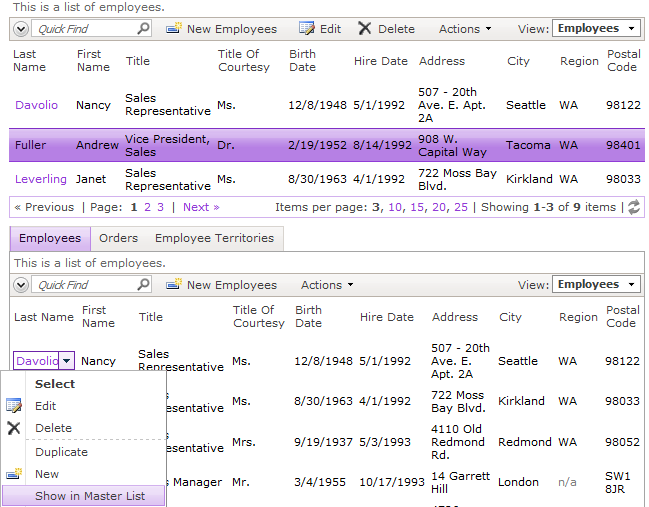This screenshot has height=507, width=649.
Task: Sort lower list by Birth Date header
Action: (308, 316)
